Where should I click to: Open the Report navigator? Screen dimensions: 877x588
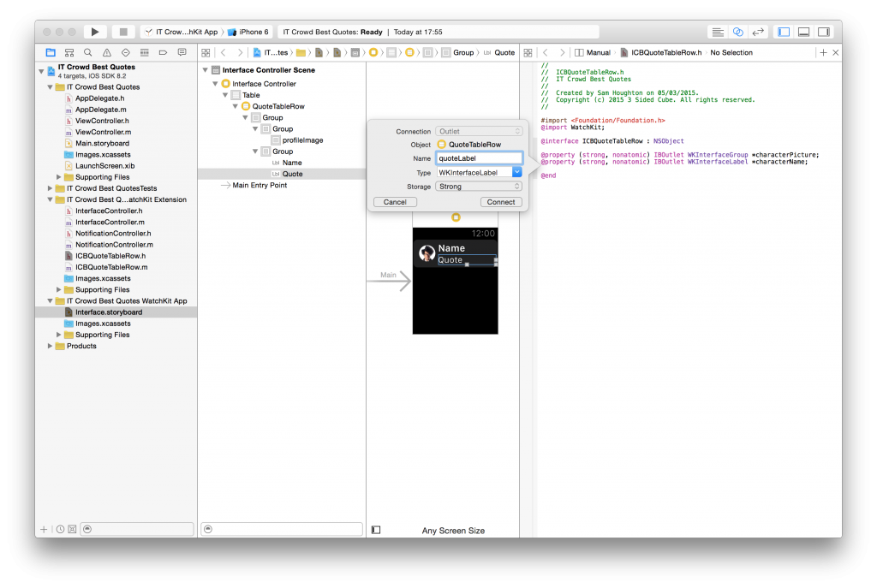(182, 52)
